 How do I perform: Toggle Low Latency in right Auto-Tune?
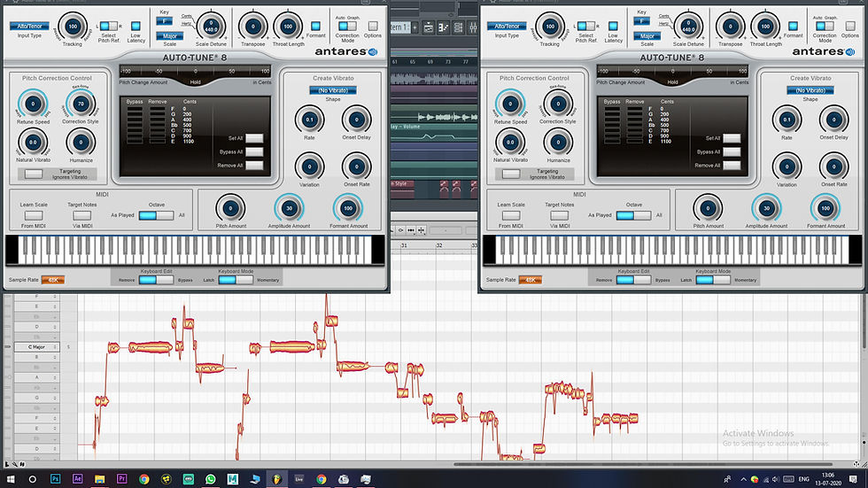pyautogui.click(x=613, y=26)
